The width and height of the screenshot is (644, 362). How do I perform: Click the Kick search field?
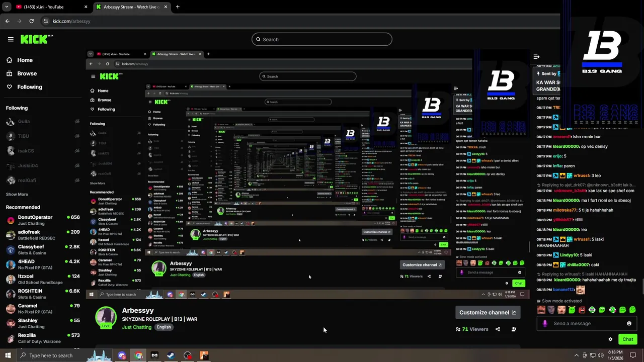coord(322,39)
